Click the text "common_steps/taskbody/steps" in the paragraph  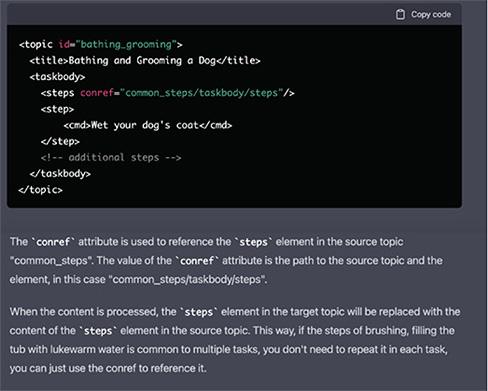[x=188, y=279]
